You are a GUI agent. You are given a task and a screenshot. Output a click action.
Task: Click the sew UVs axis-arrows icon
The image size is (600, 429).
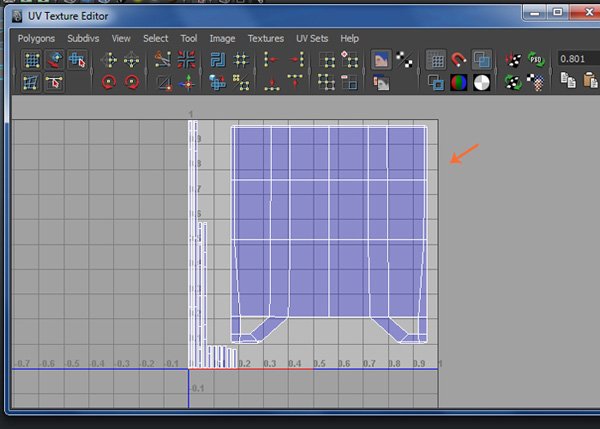[x=188, y=83]
